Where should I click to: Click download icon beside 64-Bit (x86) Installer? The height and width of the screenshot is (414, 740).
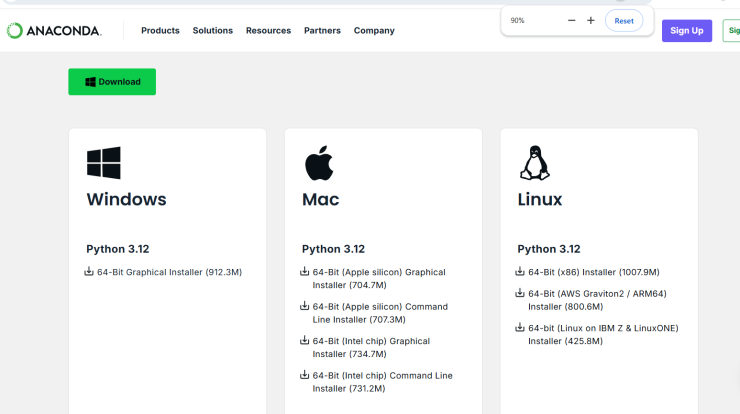pyautogui.click(x=520, y=271)
